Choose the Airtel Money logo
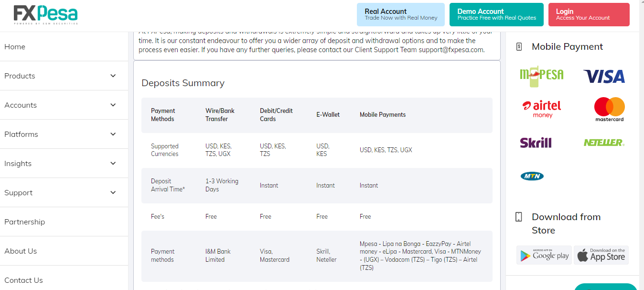 point(542,109)
